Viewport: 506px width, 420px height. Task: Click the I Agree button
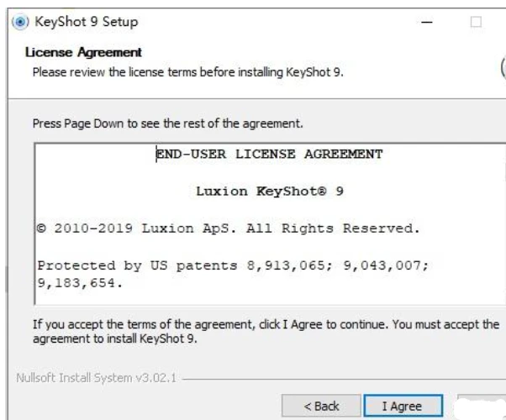(x=403, y=406)
